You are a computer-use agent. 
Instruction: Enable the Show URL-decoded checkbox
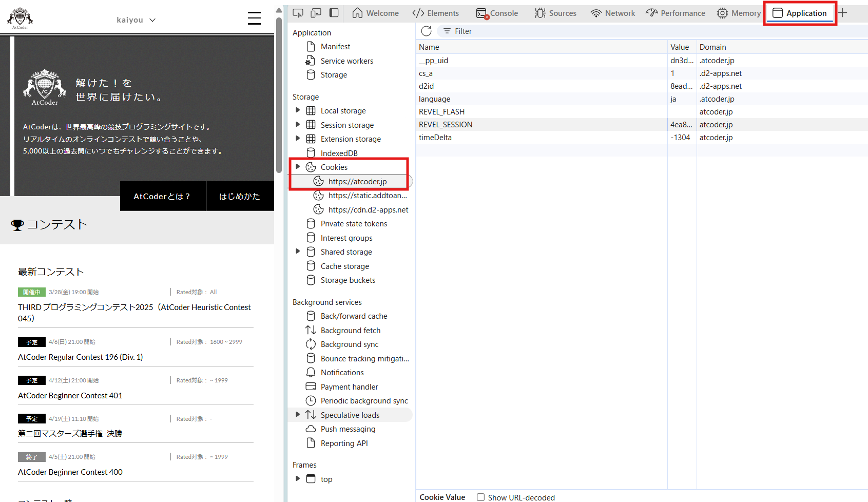click(481, 497)
